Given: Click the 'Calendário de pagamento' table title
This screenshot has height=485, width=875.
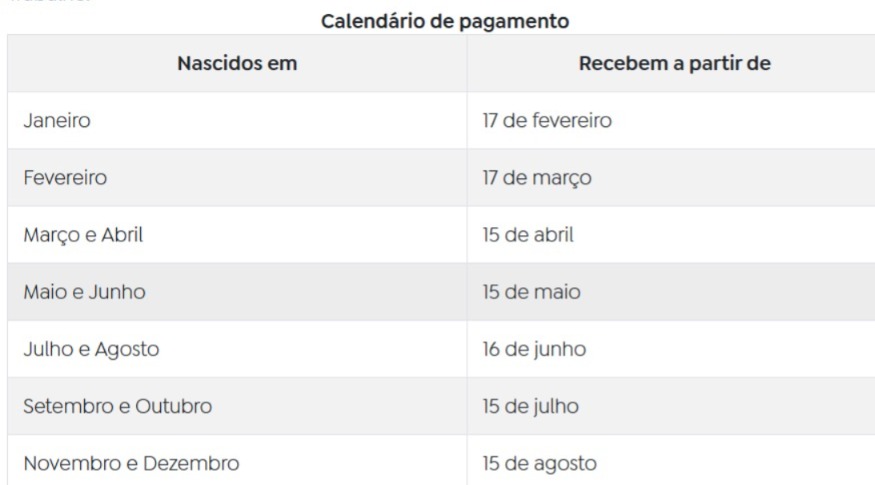Looking at the screenshot, I should pos(445,21).
